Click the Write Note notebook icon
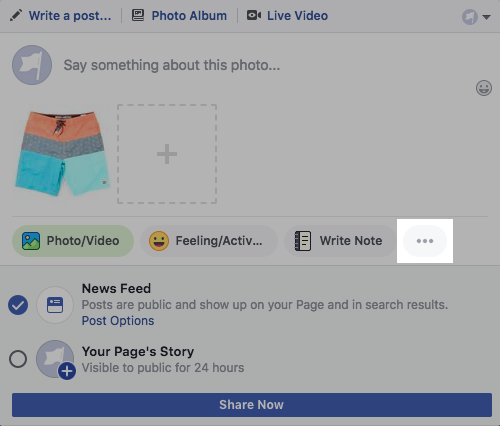The width and height of the screenshot is (500, 426). coord(303,241)
